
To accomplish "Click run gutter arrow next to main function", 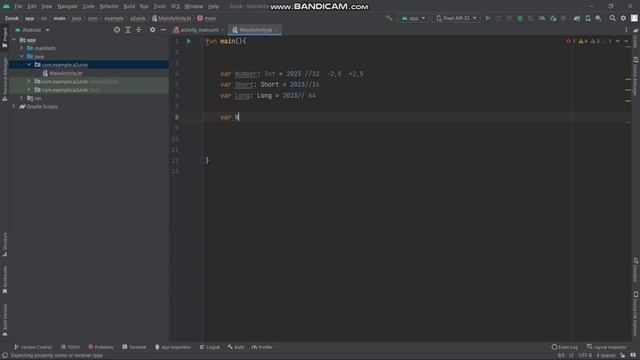I will point(189,41).
